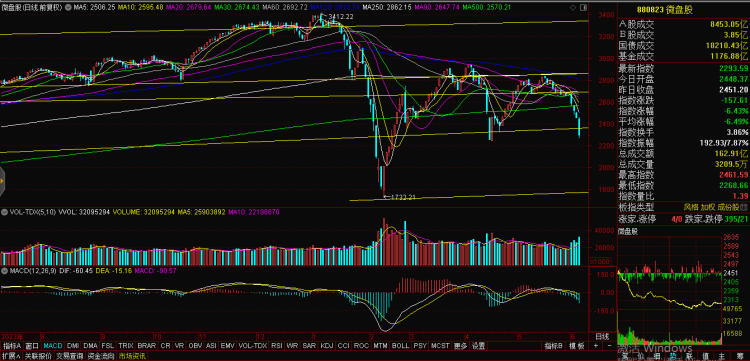Click the 昨日收盘 2451.20 row
The height and width of the screenshot is (361, 750).
[684, 90]
